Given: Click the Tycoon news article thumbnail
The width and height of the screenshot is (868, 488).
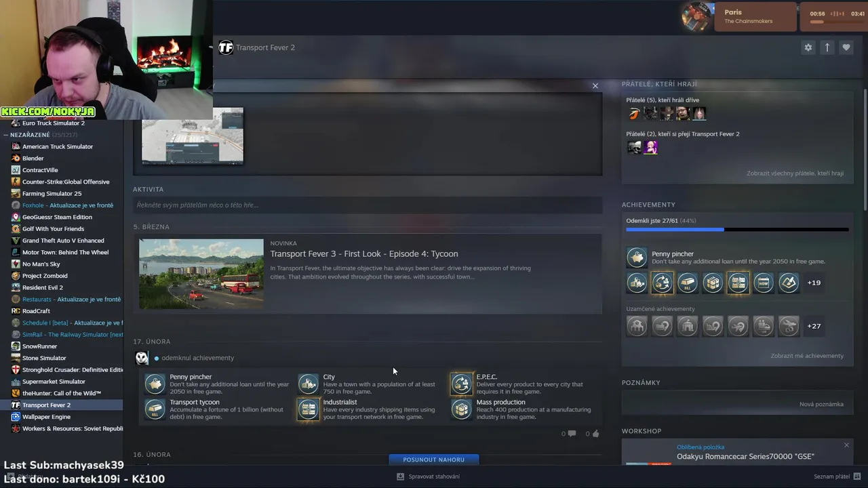Looking at the screenshot, I should [201, 274].
